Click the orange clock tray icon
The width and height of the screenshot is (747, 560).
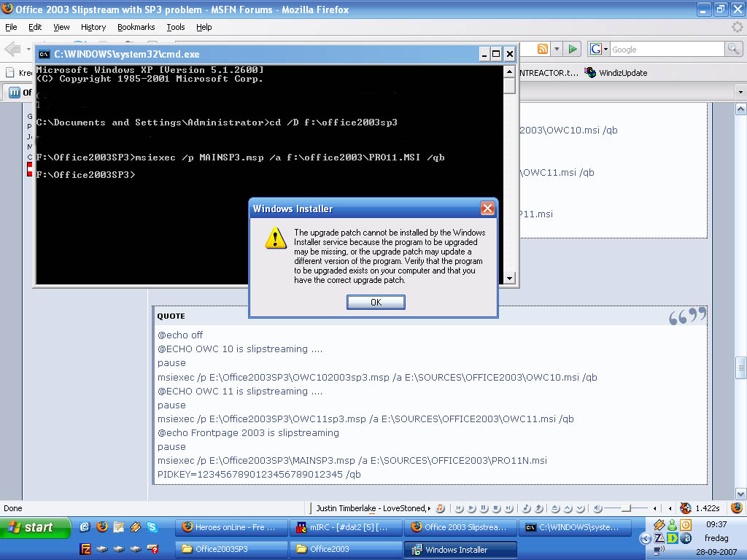[686, 525]
